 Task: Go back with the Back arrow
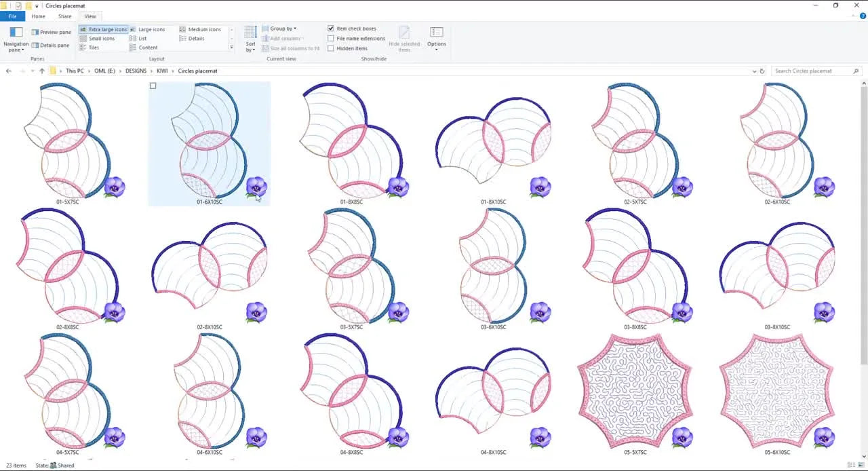[8, 71]
